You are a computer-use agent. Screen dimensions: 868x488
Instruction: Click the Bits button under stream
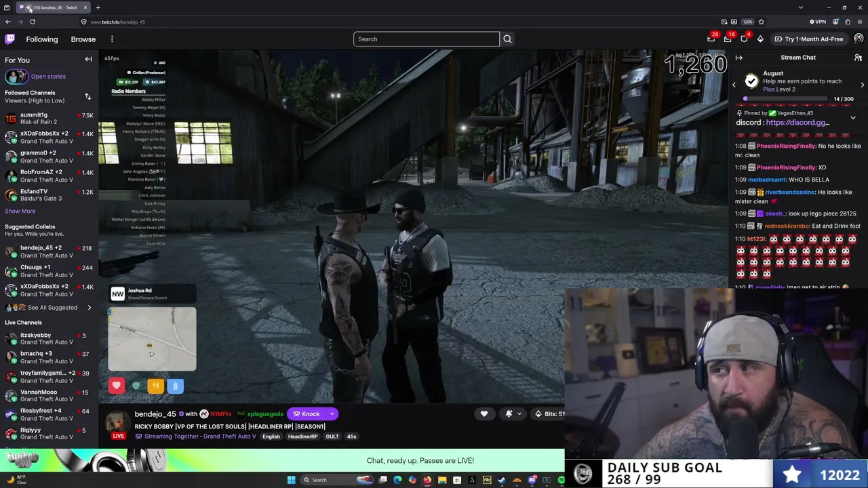pos(549,413)
